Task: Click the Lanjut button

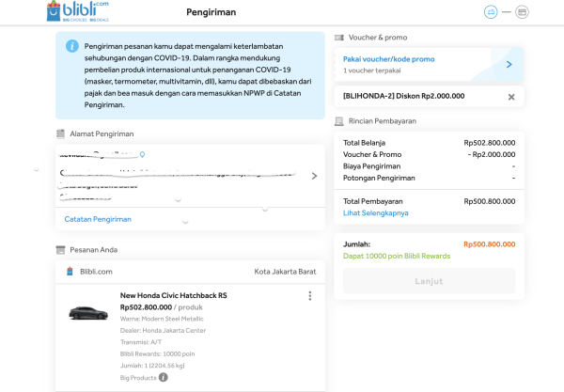Action: (430, 281)
